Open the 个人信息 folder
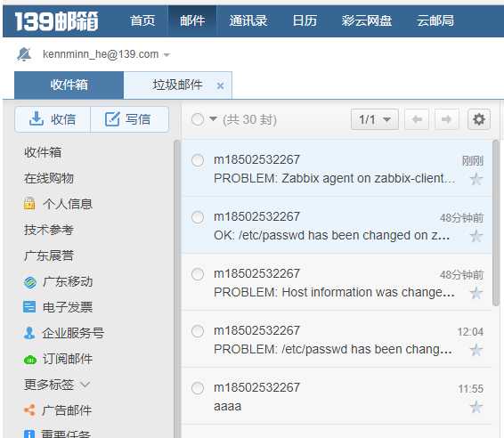 [68, 204]
